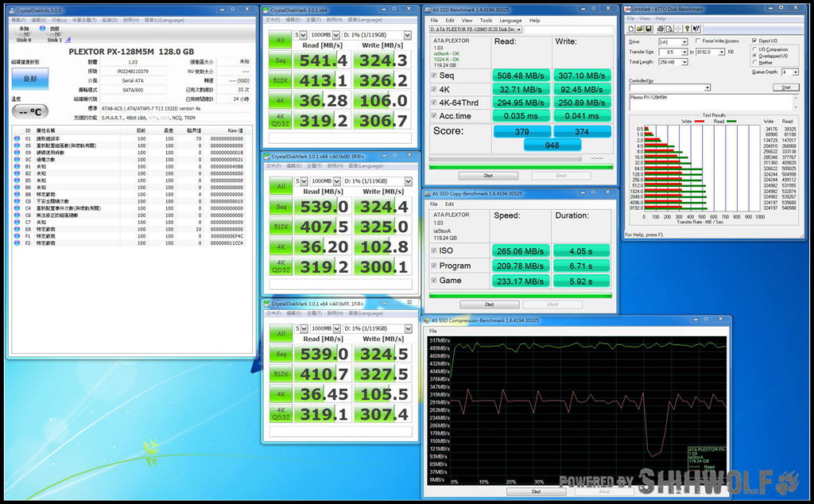The image size is (814, 504).
Task: Open the 8192.0 Transfer Size end dropdown
Action: pyautogui.click(x=722, y=52)
